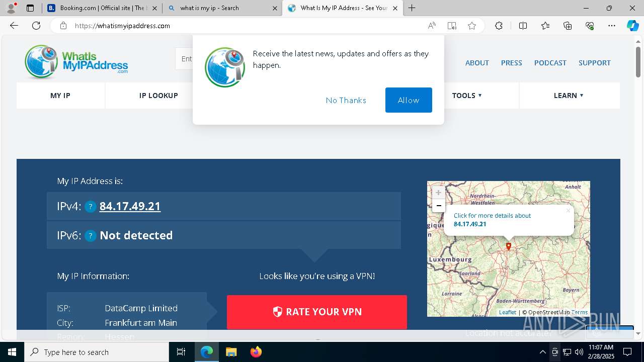Close the Booking.com tab

(x=154, y=8)
